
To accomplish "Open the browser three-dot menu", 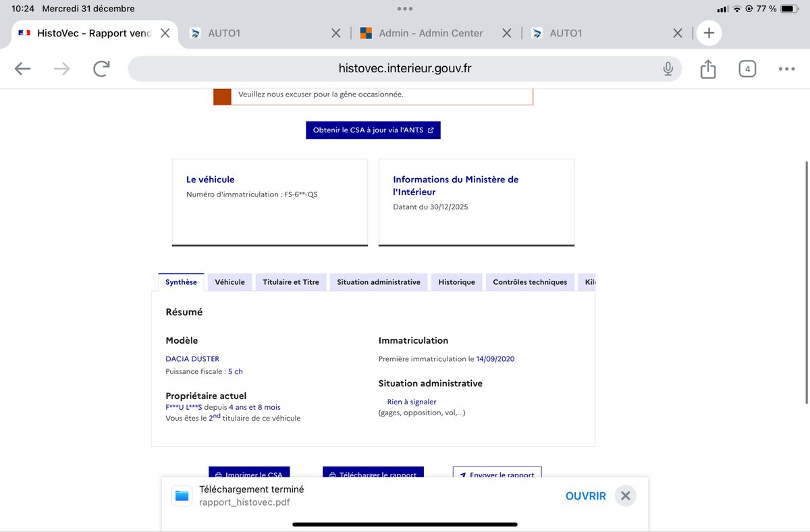I will pos(786,68).
